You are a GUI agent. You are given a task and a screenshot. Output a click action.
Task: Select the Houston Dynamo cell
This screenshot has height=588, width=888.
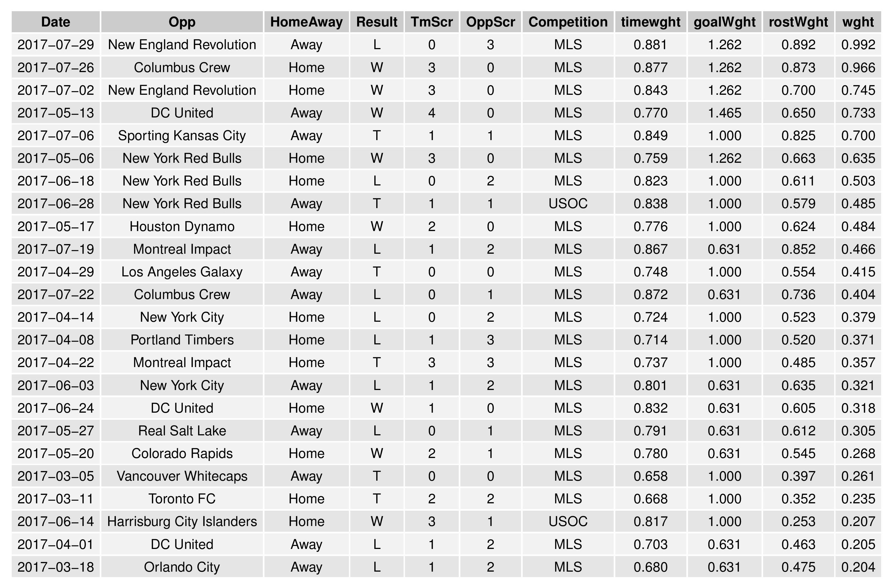click(182, 226)
